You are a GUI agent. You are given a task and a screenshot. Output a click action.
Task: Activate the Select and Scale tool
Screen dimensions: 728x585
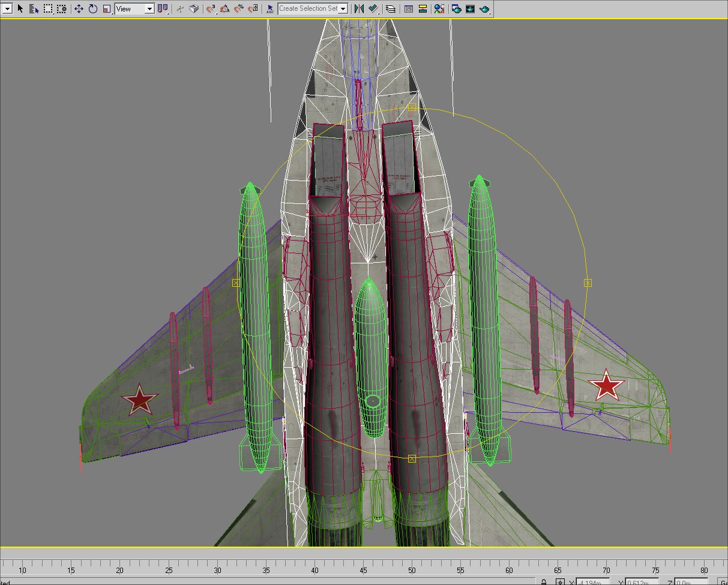[x=107, y=8]
